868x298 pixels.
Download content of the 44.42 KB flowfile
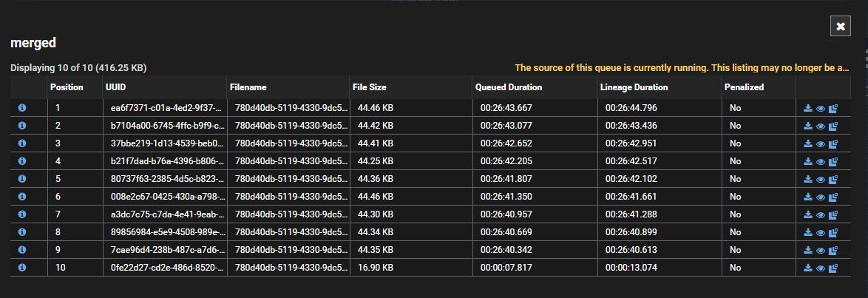(808, 126)
